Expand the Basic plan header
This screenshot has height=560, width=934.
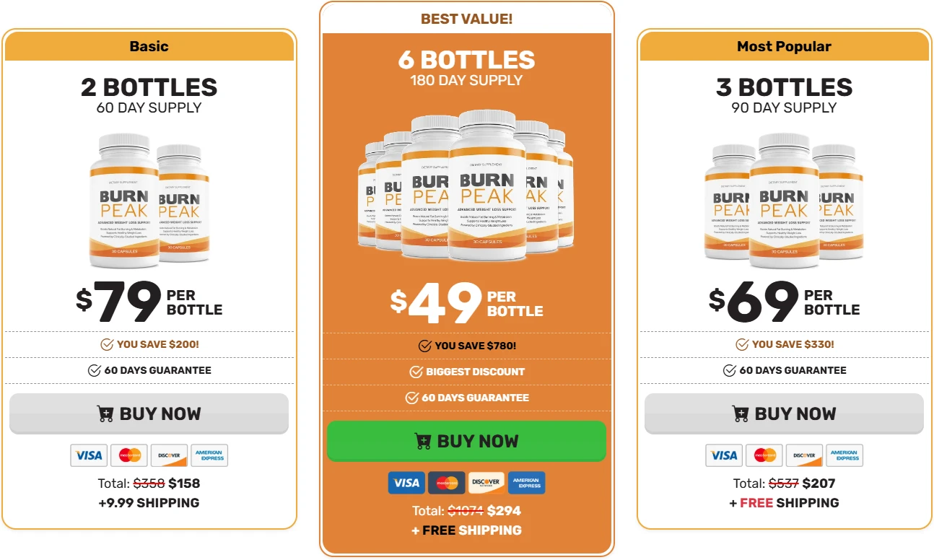tap(149, 45)
